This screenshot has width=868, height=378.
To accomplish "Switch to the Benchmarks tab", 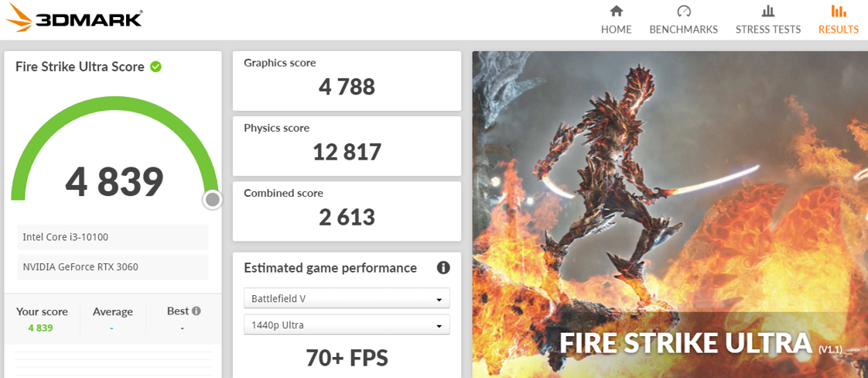I will pos(684,20).
